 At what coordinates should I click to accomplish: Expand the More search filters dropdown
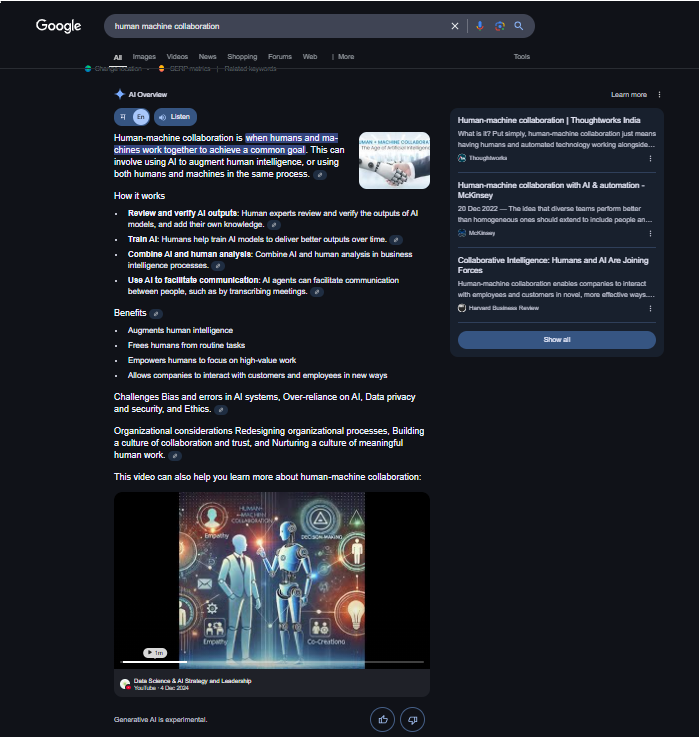click(343, 57)
